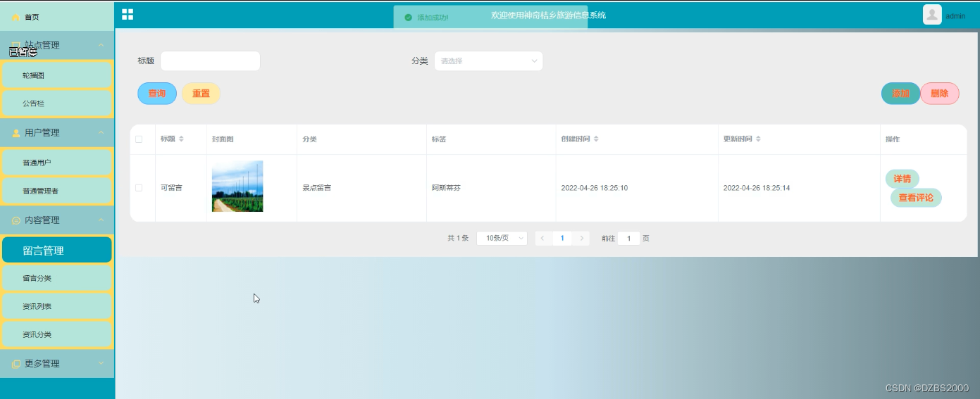Screen dimensions: 980x399
Task: Click the 删除 button
Action: tap(940, 94)
